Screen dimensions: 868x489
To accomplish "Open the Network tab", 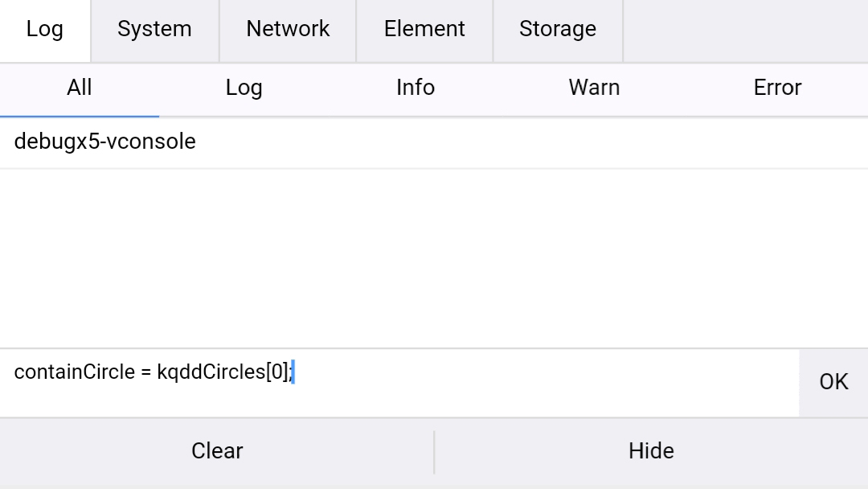I will click(x=288, y=30).
